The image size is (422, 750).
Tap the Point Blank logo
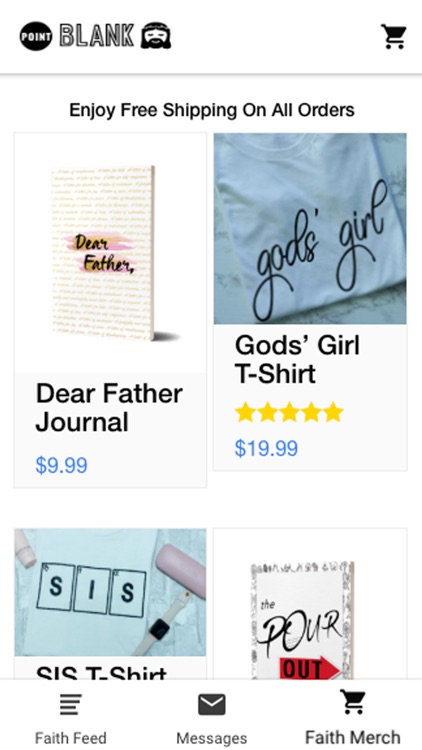pyautogui.click(x=95, y=36)
